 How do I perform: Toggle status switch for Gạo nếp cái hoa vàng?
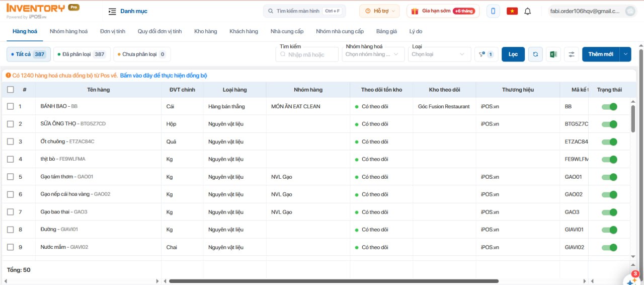tap(609, 194)
